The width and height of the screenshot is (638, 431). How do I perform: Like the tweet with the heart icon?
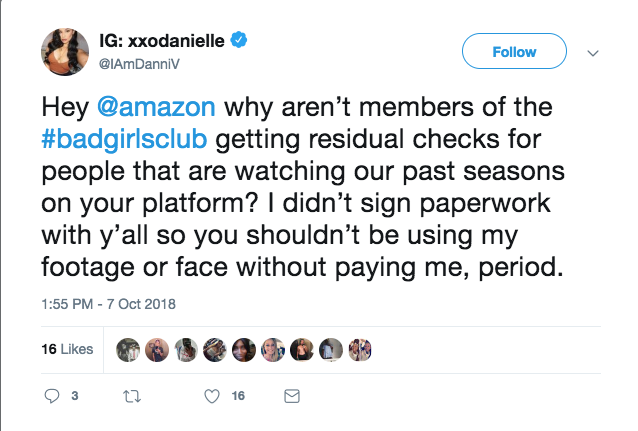212,396
